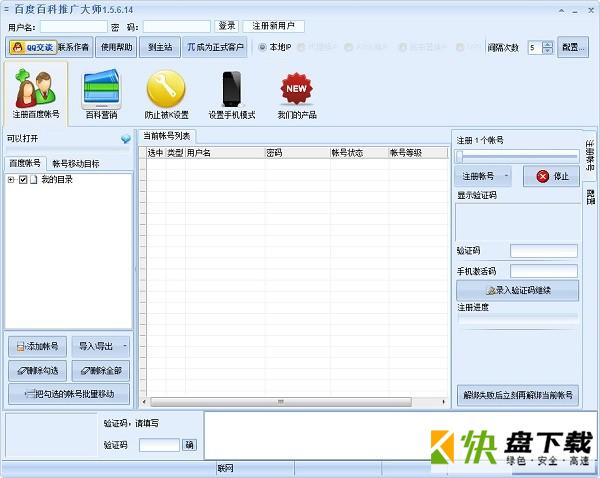Click the 联系作者 toolbar button

(73, 47)
